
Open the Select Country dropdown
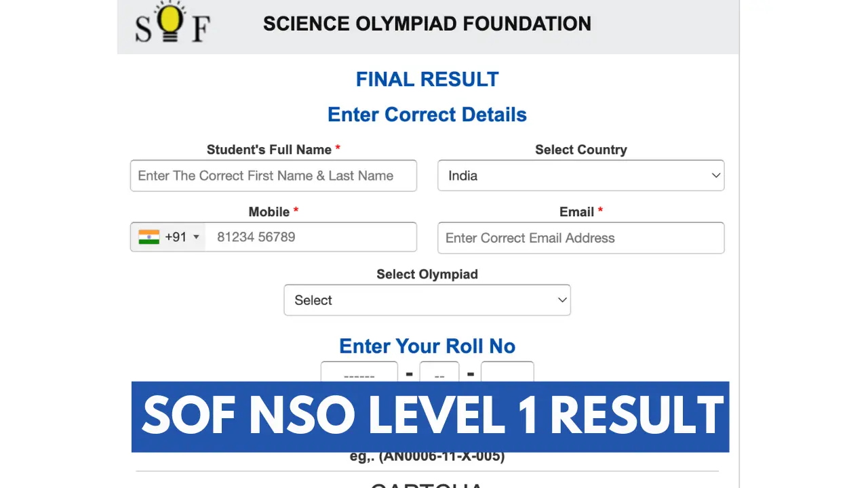click(580, 176)
